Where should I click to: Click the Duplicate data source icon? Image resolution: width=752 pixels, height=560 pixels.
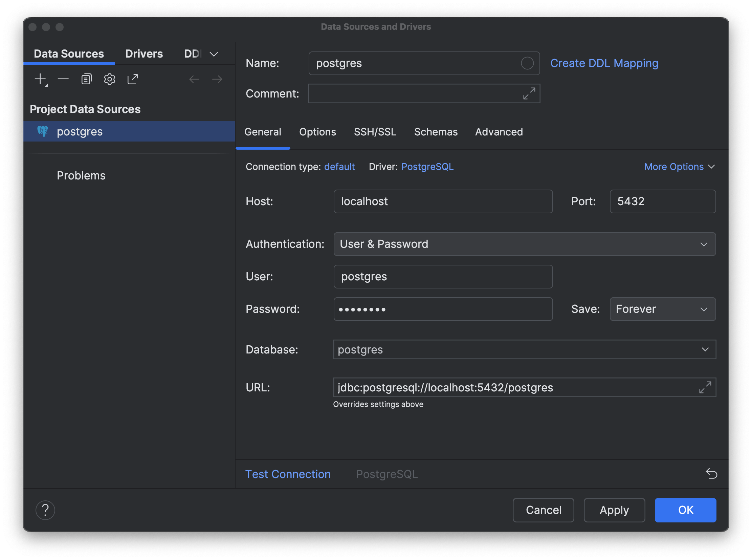(x=86, y=79)
